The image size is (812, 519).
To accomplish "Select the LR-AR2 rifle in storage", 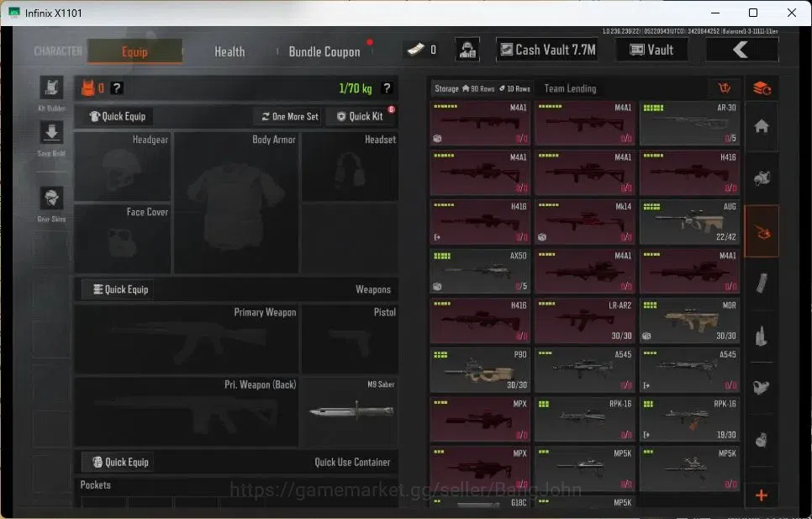I will [x=585, y=321].
